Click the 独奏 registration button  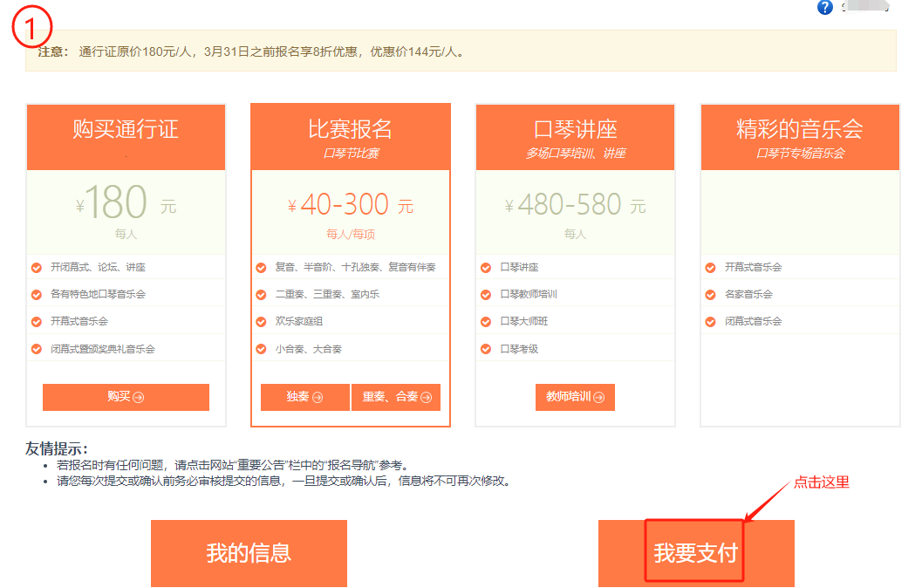click(x=304, y=397)
